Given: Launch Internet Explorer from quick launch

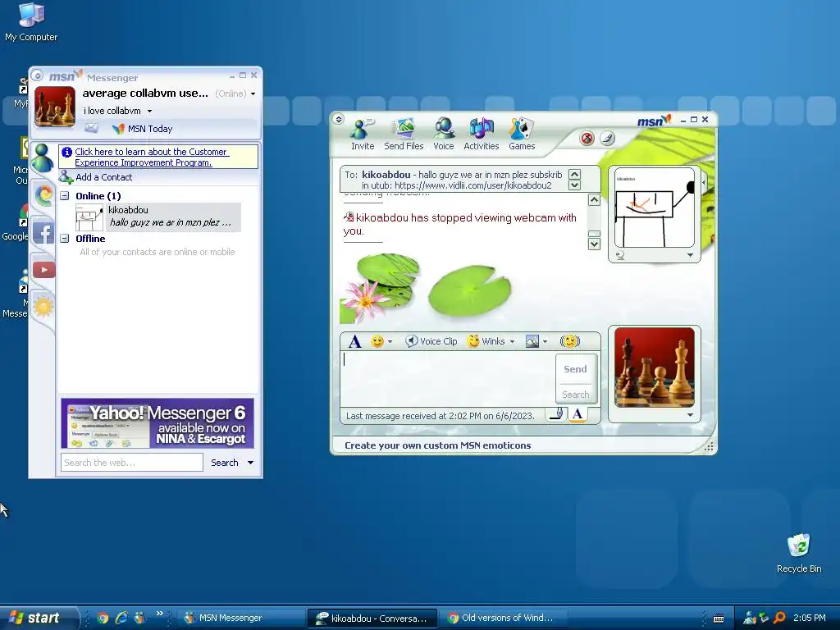Looking at the screenshot, I should click(121, 618).
